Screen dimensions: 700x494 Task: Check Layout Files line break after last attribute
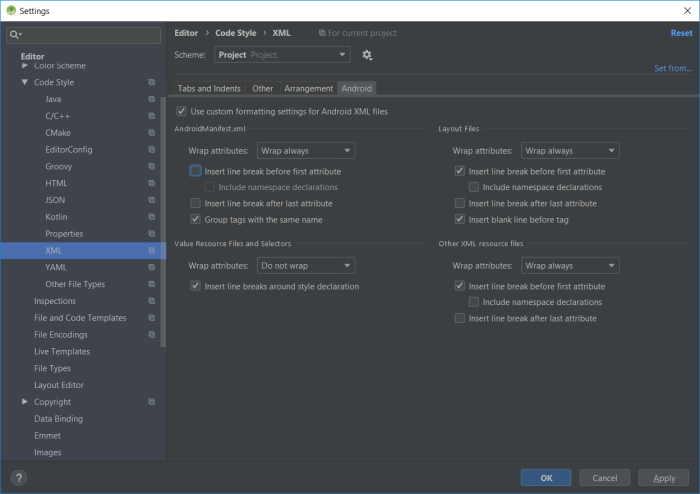[460, 203]
